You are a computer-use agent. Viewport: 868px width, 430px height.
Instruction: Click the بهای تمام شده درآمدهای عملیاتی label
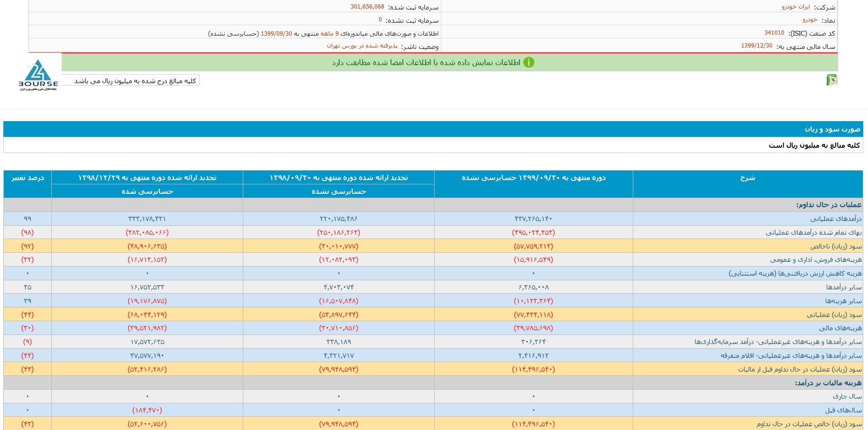tap(813, 232)
